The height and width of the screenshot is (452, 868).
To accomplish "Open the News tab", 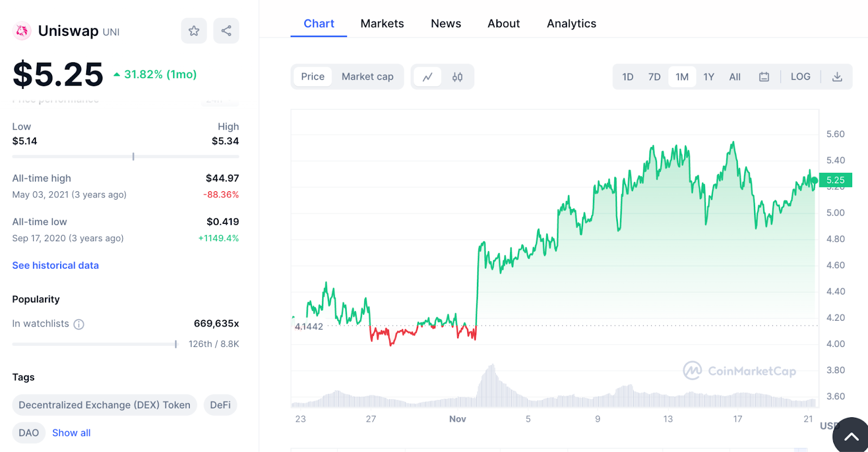I will click(446, 24).
